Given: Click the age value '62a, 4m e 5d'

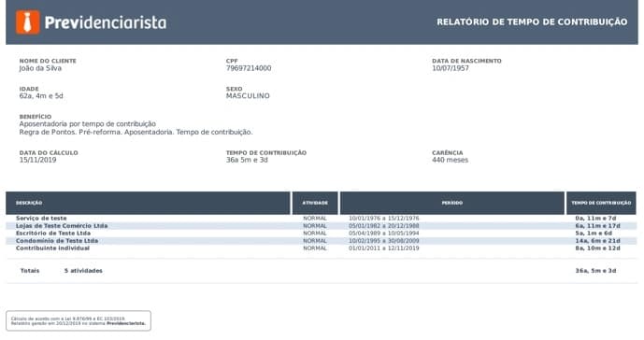Looking at the screenshot, I should 41,96.
